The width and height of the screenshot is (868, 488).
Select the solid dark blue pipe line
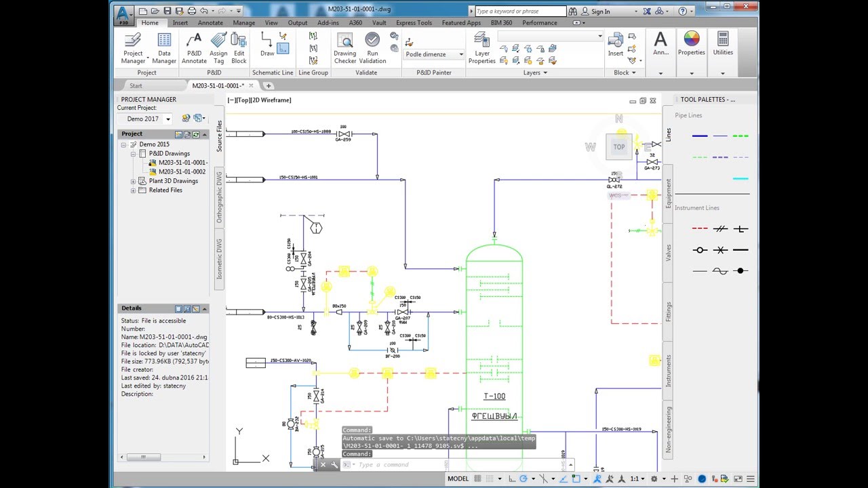(700, 136)
